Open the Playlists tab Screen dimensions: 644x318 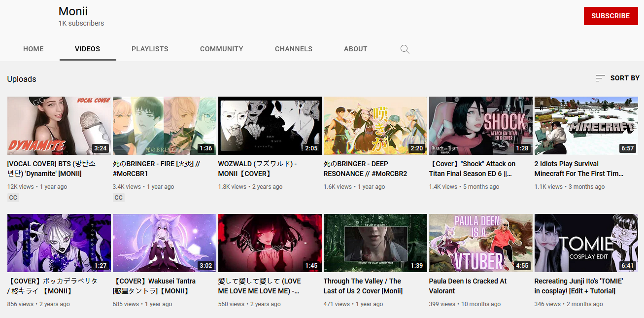(150, 49)
